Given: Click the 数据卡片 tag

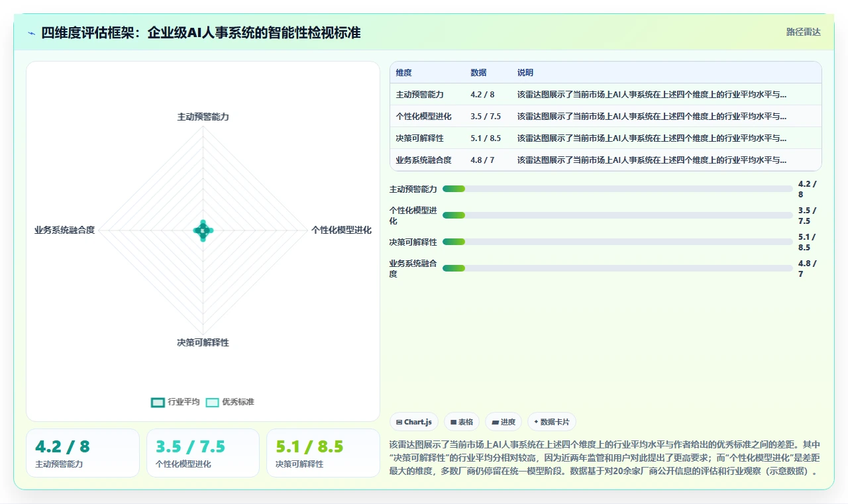Looking at the screenshot, I should pyautogui.click(x=552, y=422).
